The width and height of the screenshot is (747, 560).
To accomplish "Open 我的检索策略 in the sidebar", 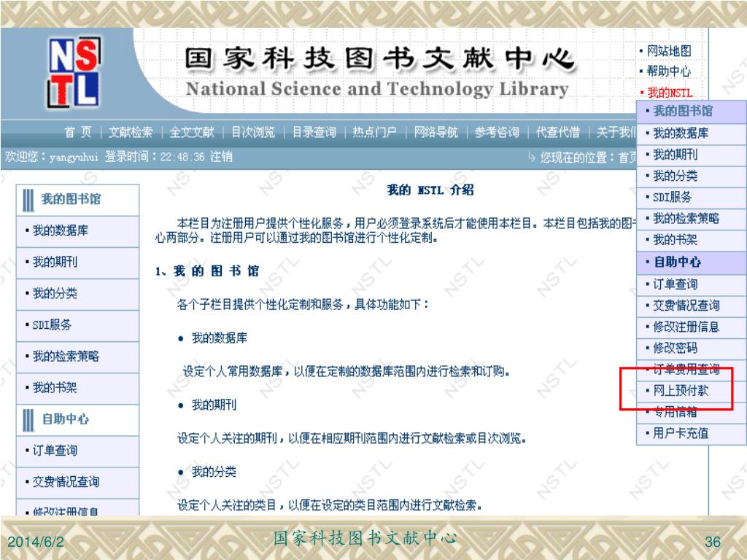I will click(77, 357).
